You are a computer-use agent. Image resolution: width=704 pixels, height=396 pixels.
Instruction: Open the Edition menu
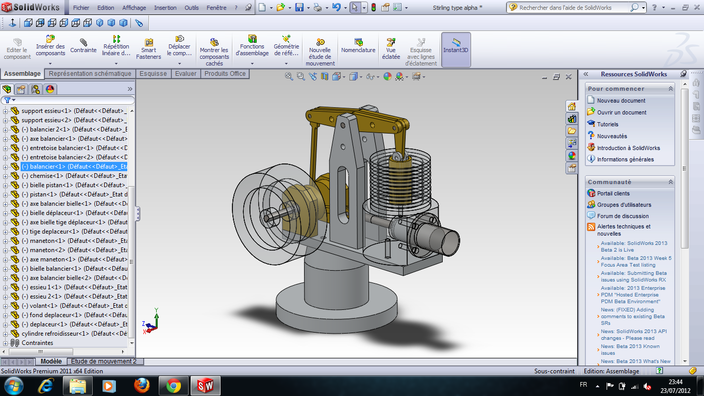106,8
